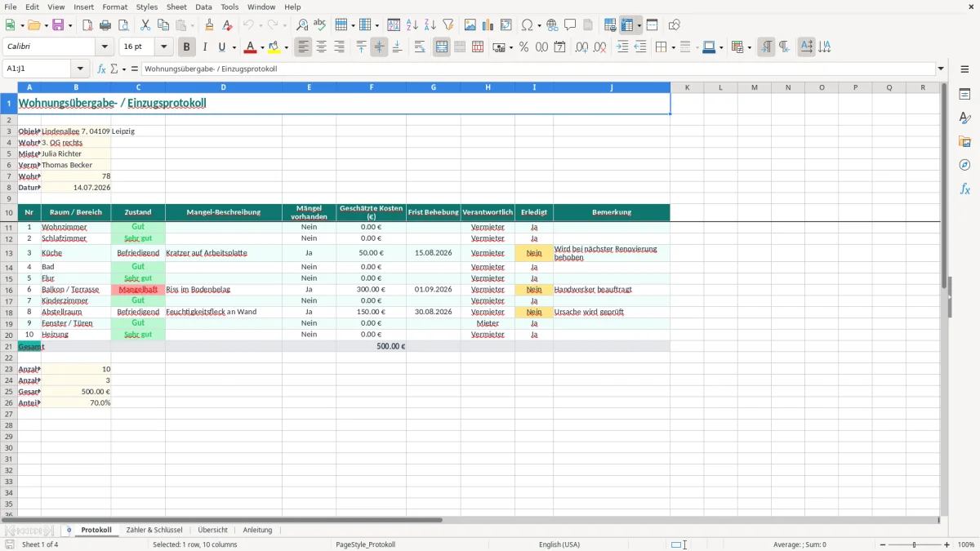Expand the Name Box dropdown

pos(80,69)
